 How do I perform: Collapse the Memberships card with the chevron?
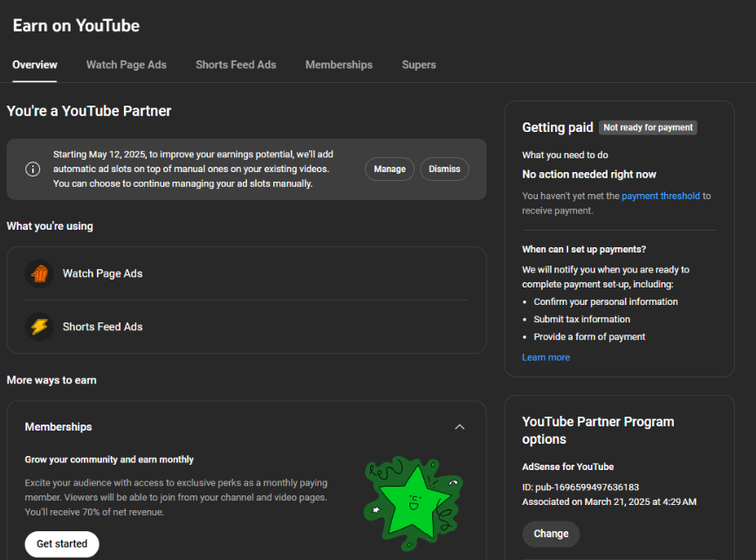point(459,427)
